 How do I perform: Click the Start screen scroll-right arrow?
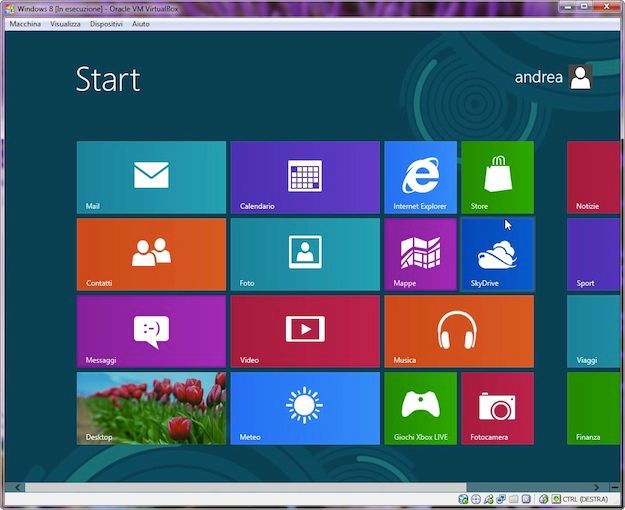(596, 487)
